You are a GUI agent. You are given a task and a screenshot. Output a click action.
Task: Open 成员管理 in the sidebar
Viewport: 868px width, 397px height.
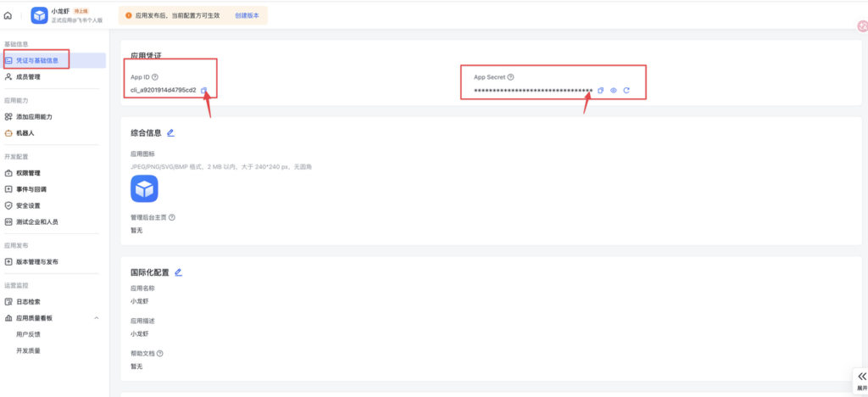[x=28, y=76]
